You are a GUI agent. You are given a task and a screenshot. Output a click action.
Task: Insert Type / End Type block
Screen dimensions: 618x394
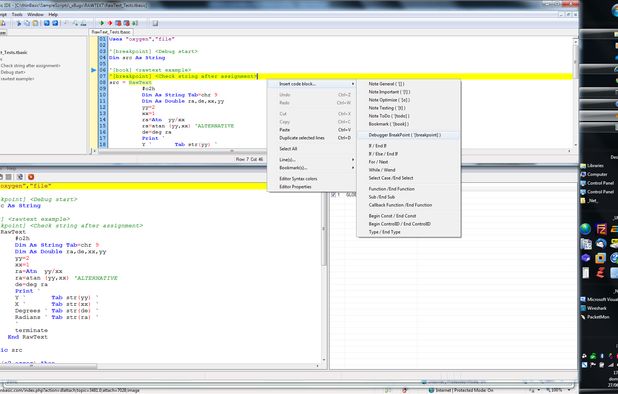coord(409,232)
